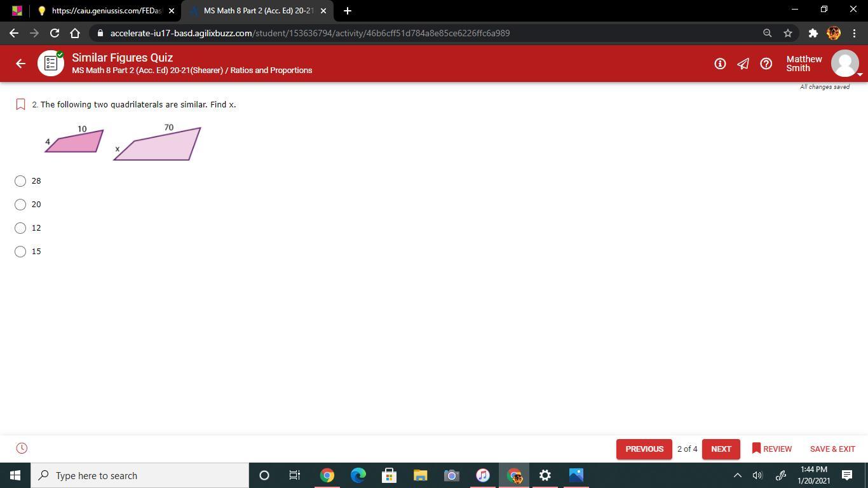Open Microsoft Store from the taskbar
The width and height of the screenshot is (868, 488).
click(390, 475)
